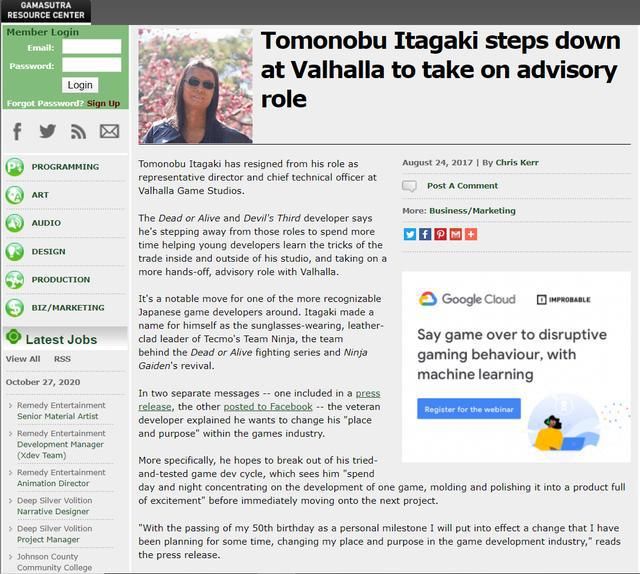Share article via Pinterest button
The image size is (640, 574).
pos(440,234)
